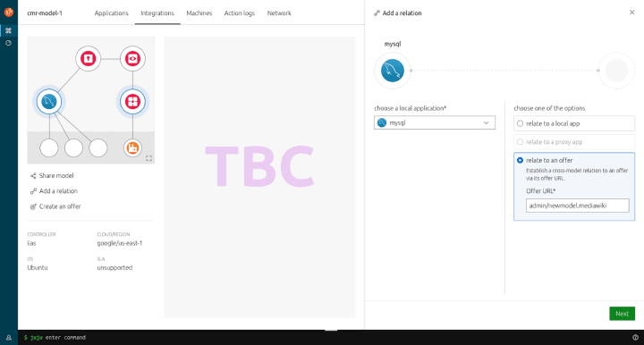Screen dimensions: 644x345
Task: Click the user icon at bottom left
Action: coord(9,338)
